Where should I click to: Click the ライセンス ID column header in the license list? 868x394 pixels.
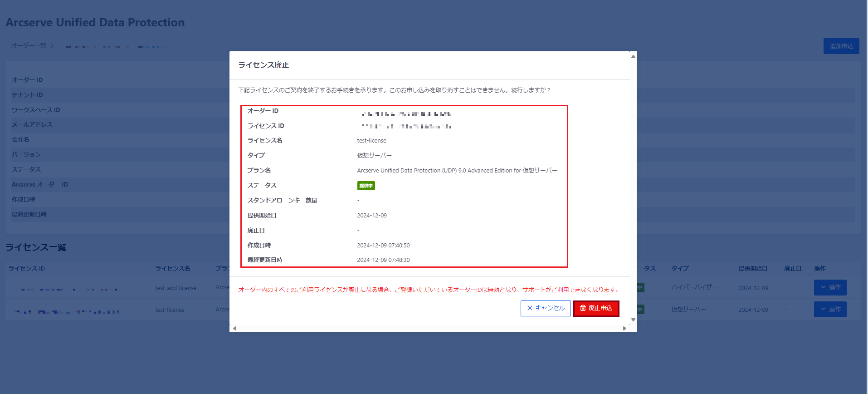pos(27,269)
